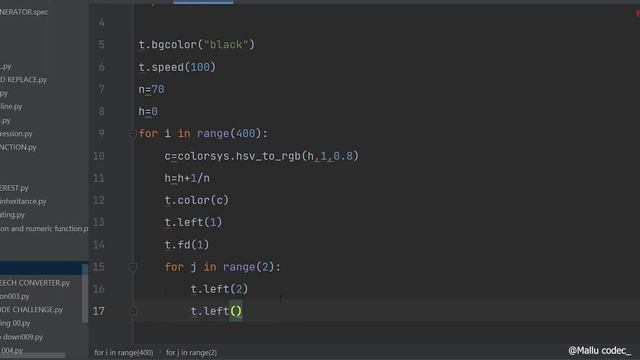Viewport: 640px width, 360px height.
Task: Open the file ending in ating.py
Action: pos(12,215)
